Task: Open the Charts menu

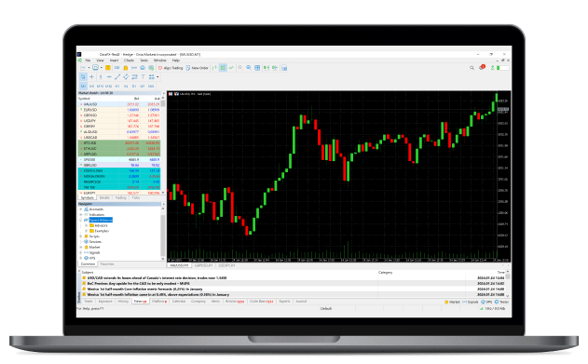Action: (129, 61)
